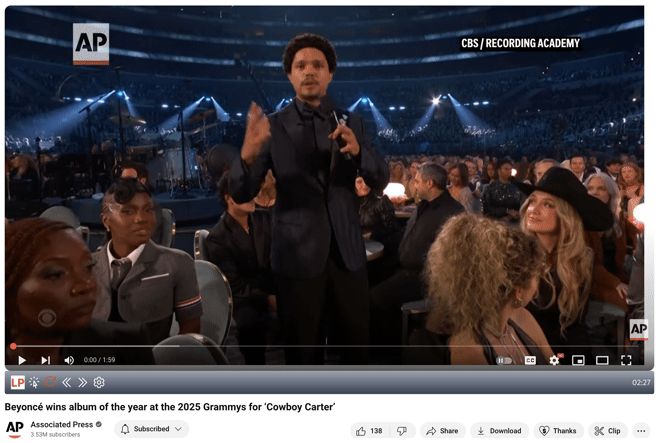Jump backward with double left chevrons

[67, 383]
